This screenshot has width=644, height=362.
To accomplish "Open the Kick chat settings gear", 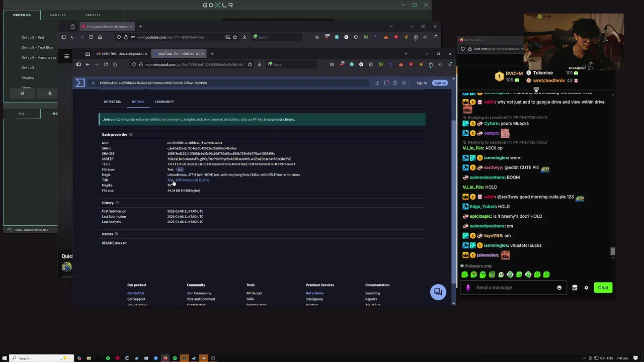I will [x=586, y=288].
